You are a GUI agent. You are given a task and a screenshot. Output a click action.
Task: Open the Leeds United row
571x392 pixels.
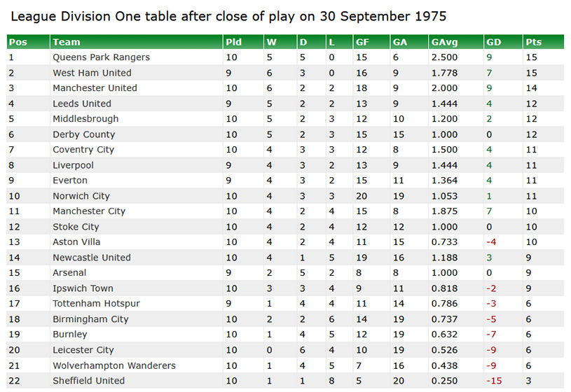[82, 104]
